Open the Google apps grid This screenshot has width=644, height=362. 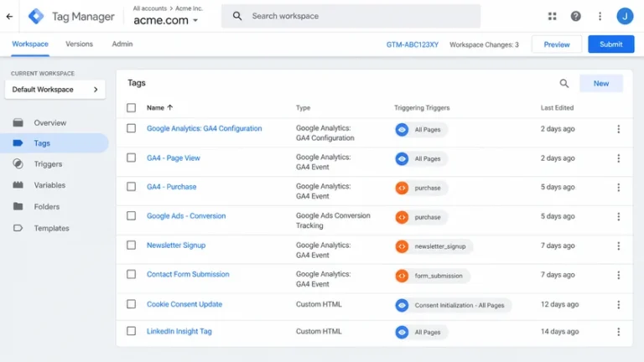click(552, 16)
